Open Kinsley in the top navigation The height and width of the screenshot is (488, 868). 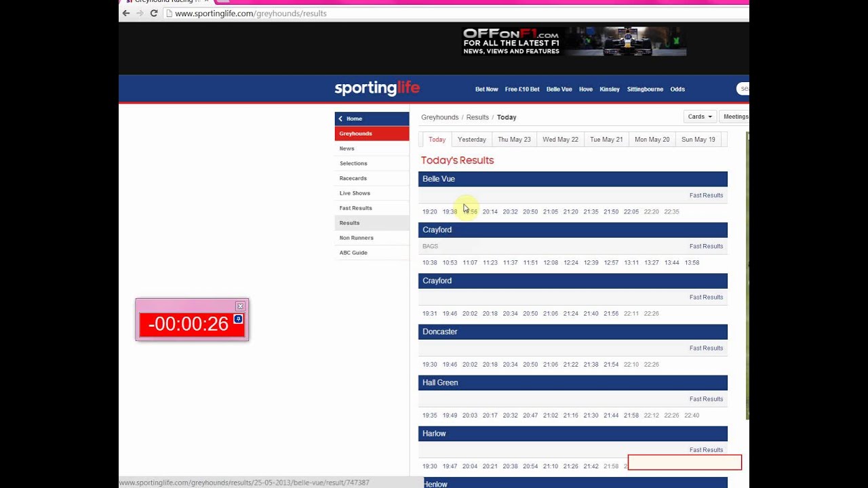point(610,89)
